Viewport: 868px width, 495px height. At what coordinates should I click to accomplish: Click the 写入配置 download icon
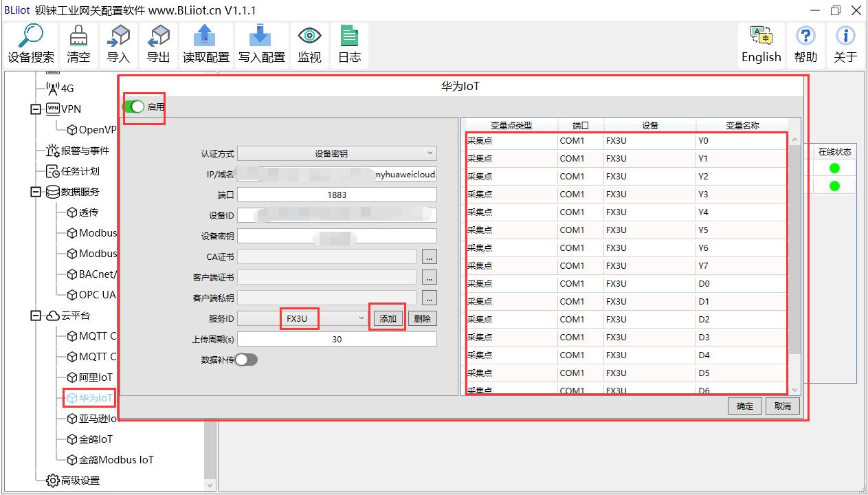[261, 36]
